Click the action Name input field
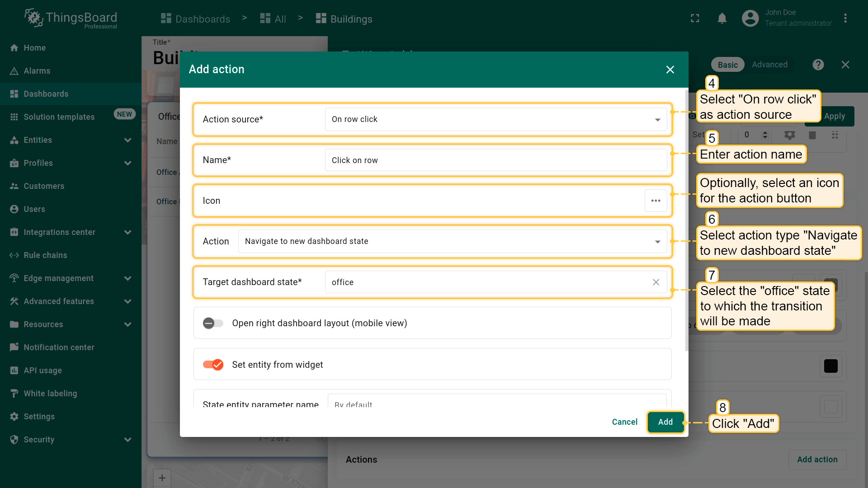 click(x=495, y=160)
